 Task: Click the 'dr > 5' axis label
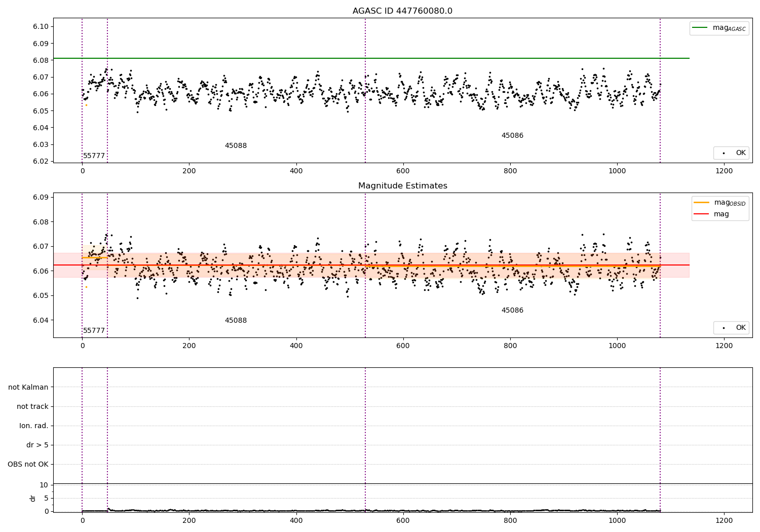tap(37, 445)
